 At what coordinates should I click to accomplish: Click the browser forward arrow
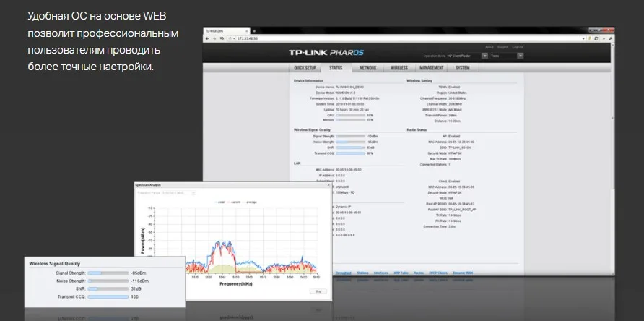click(x=213, y=38)
